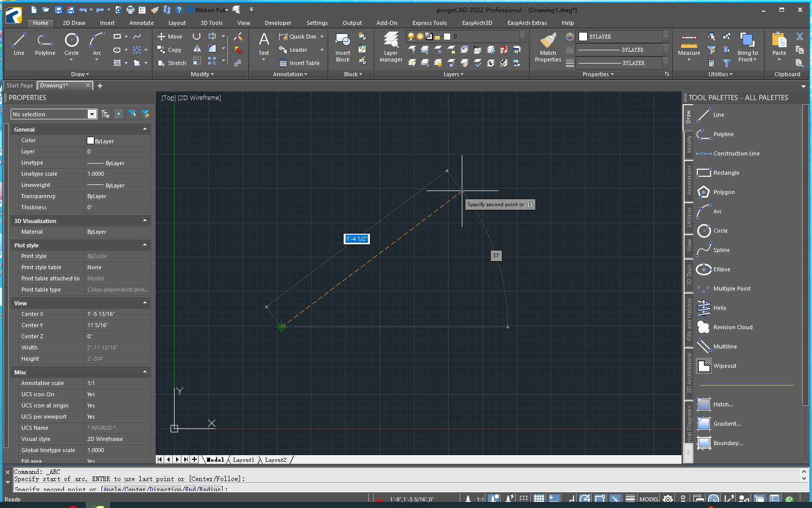Click the Insert Table button
Viewport: 812px width, 508px height.
[299, 63]
